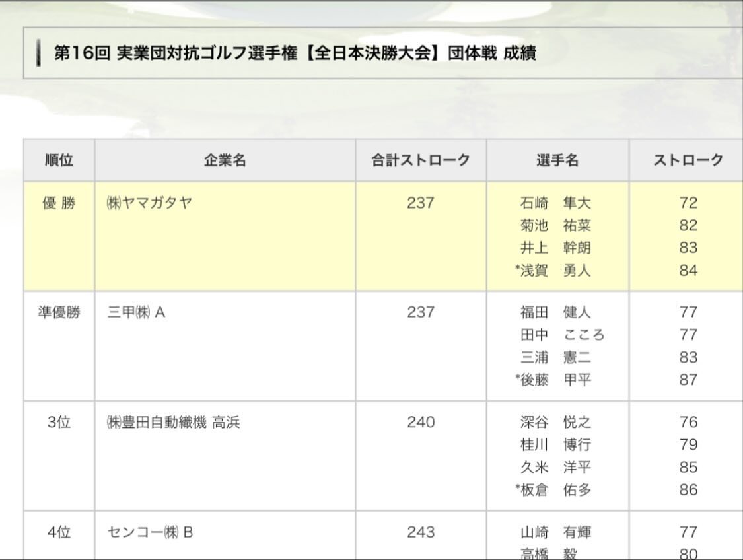The height and width of the screenshot is (560, 743).
Task: Select センコー㈱ B company name
Action: click(x=150, y=532)
